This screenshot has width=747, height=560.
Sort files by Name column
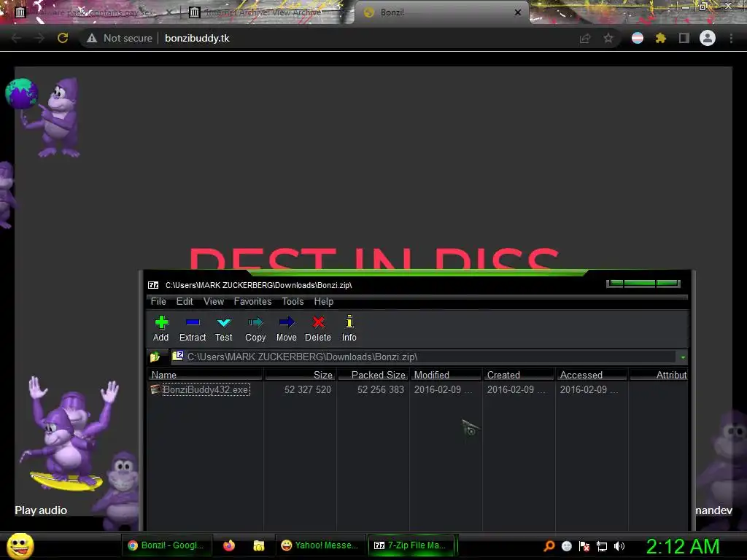205,375
